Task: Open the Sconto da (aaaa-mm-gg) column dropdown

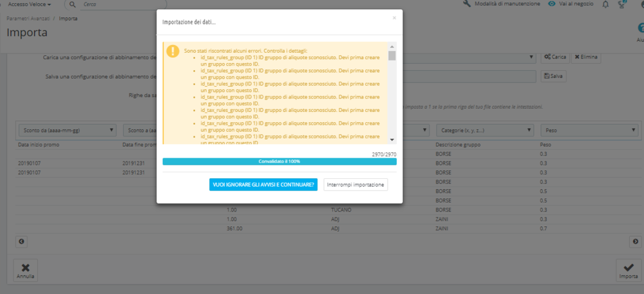Action: (68, 130)
